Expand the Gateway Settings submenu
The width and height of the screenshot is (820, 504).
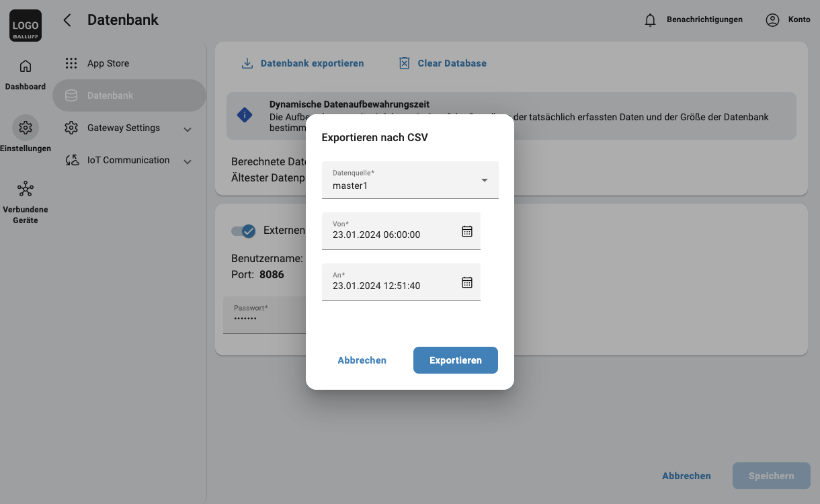[x=188, y=129]
